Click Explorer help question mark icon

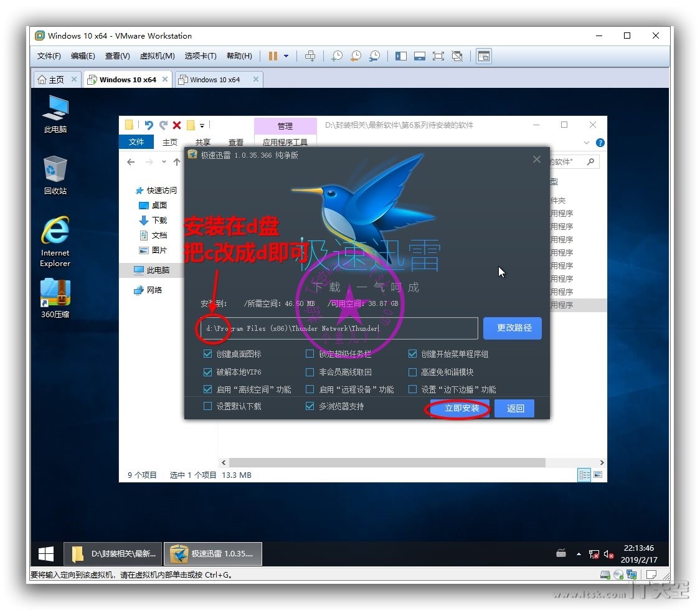click(x=600, y=143)
